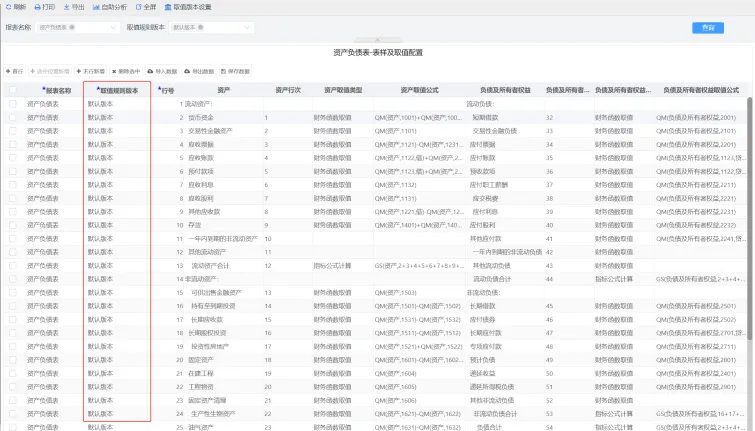
Task: Click the 末行新增 append row button
Action: (91, 71)
